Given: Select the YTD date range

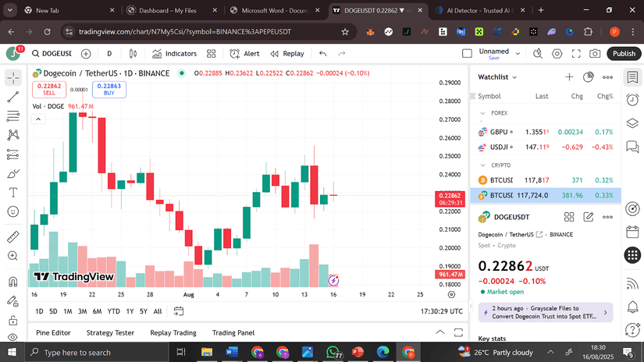Looking at the screenshot, I should [113, 311].
